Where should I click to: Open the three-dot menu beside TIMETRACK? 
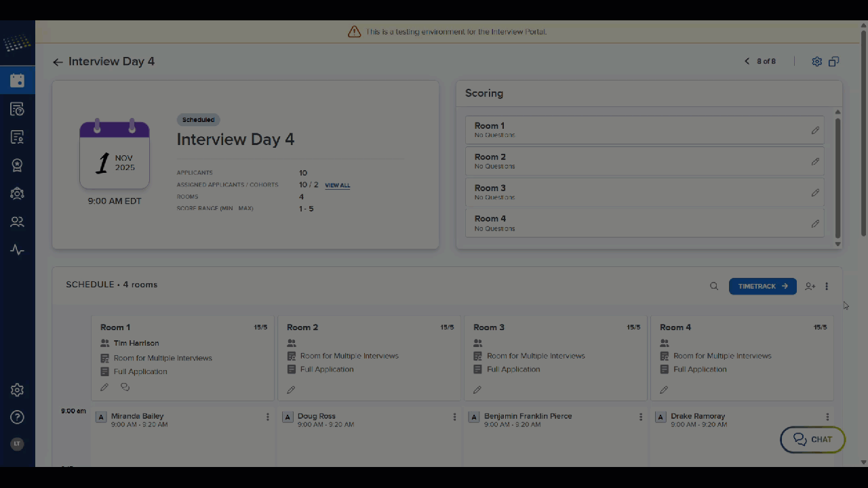pyautogui.click(x=827, y=286)
